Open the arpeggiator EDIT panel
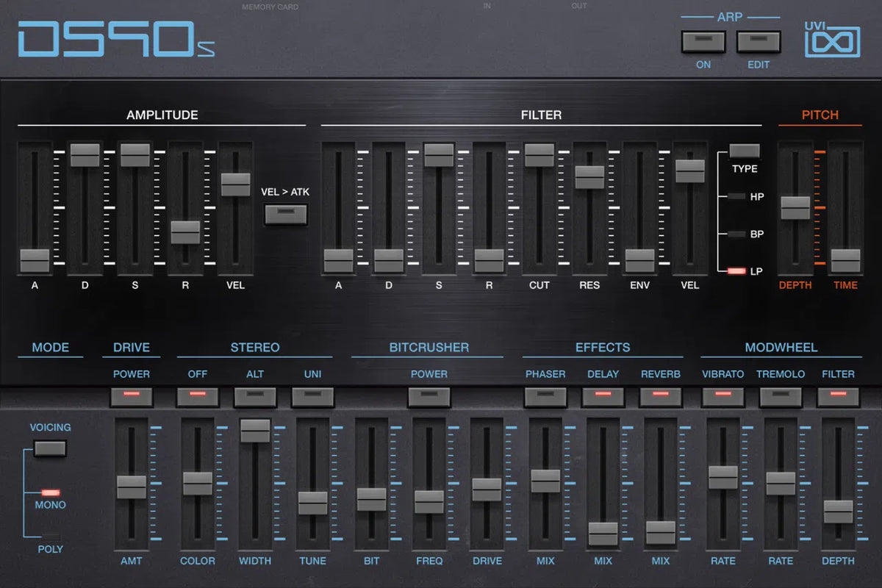Viewport: 882px width, 588px height. tap(759, 42)
